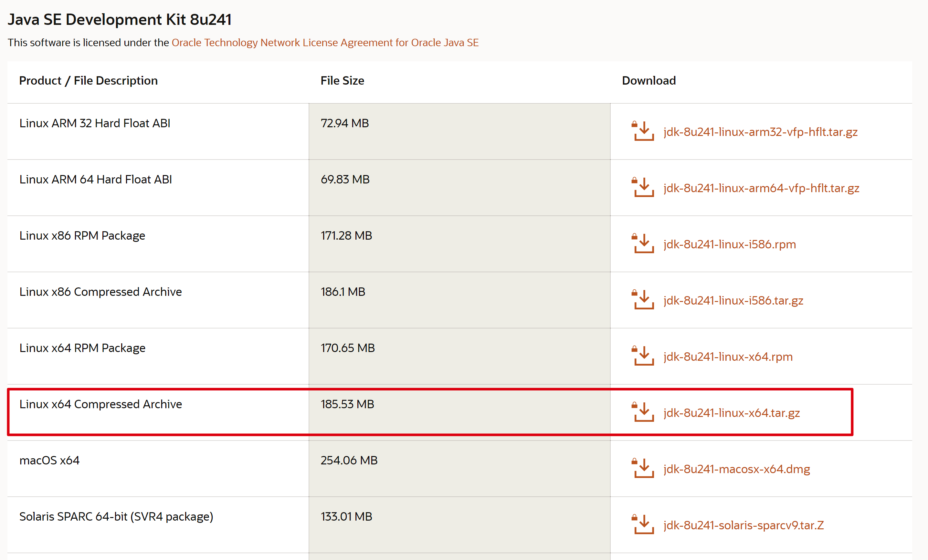928x560 pixels.
Task: Click download icon beside jdk-8u241-linux-i586.tar.gz
Action: [x=643, y=300]
